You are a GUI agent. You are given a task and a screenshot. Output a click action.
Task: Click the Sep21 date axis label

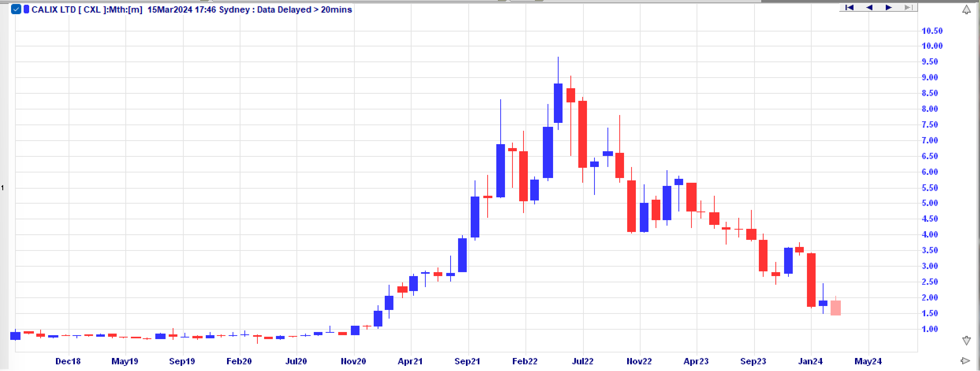tap(467, 361)
